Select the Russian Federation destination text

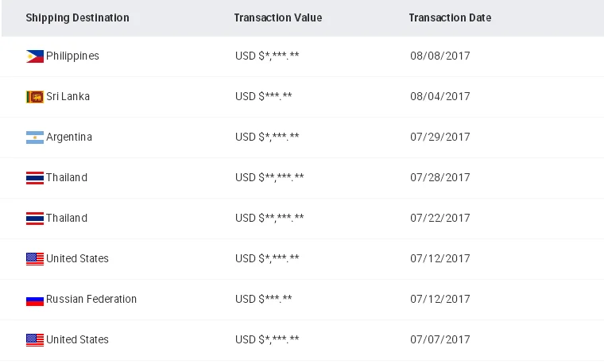point(91,300)
